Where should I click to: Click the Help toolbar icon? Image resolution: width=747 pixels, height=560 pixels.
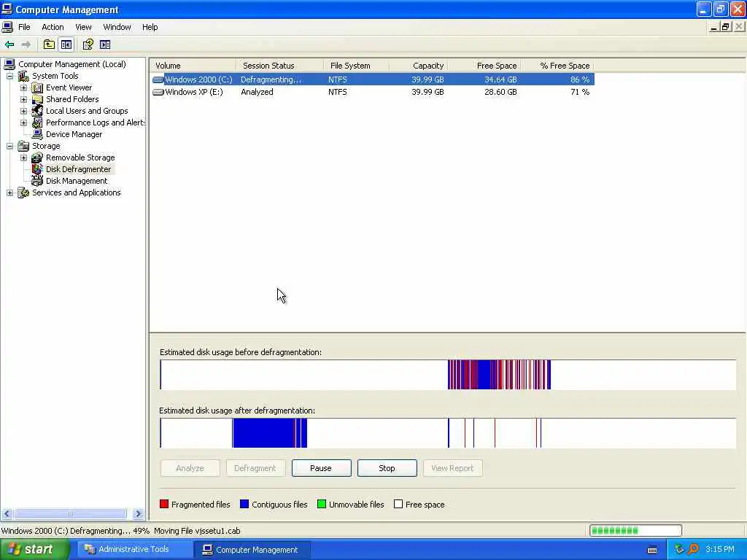(x=88, y=44)
